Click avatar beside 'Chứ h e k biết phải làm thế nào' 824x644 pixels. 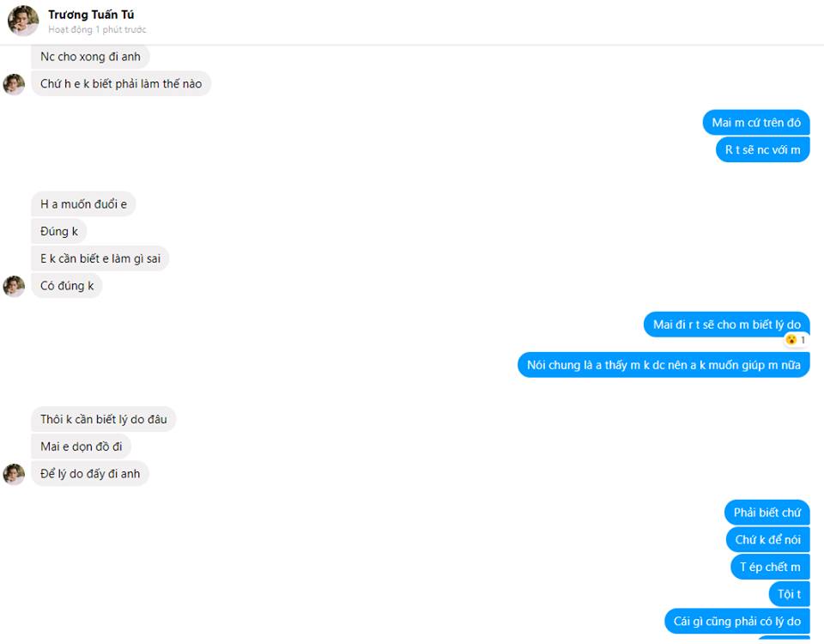point(14,84)
